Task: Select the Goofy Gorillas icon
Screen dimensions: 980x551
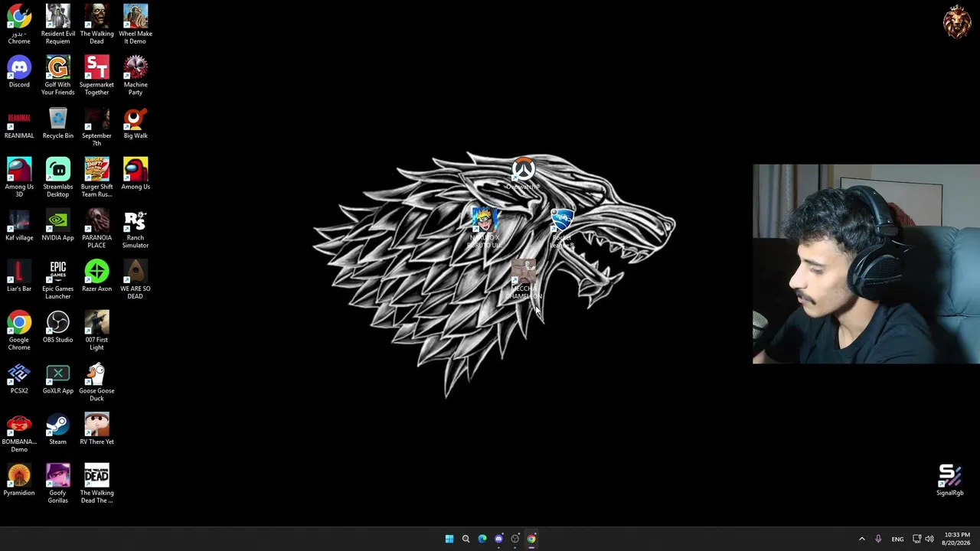Action: [58, 484]
